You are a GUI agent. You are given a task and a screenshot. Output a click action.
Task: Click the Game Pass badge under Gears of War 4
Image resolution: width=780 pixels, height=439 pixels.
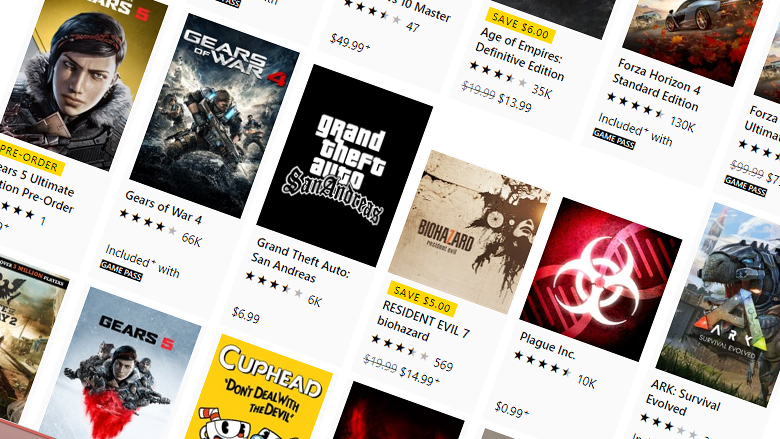pyautogui.click(x=121, y=271)
